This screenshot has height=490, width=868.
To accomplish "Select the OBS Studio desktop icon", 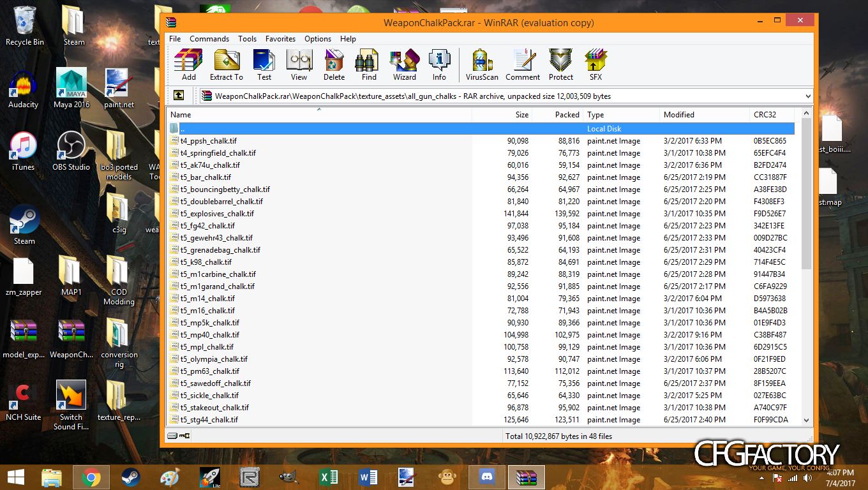I will [x=71, y=151].
